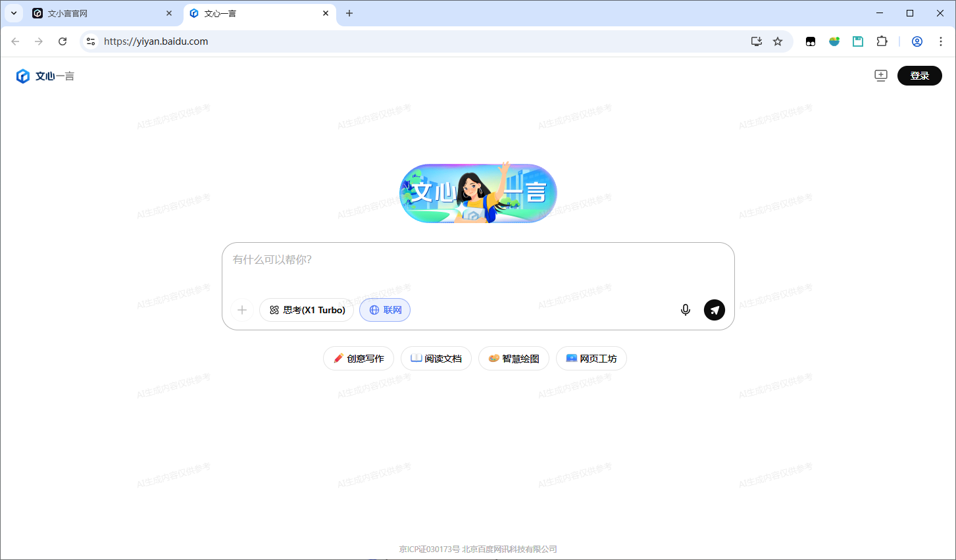Open the browser extensions puzzle icon

882,41
